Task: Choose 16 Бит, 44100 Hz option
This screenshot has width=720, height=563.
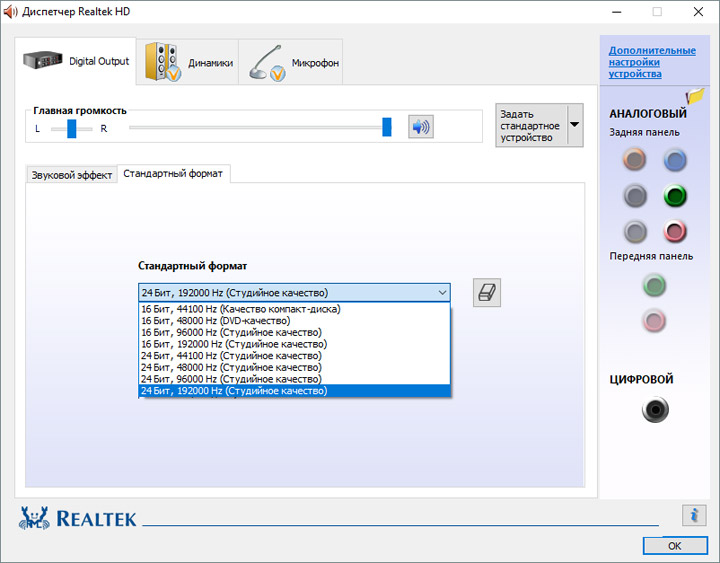Action: pyautogui.click(x=294, y=309)
